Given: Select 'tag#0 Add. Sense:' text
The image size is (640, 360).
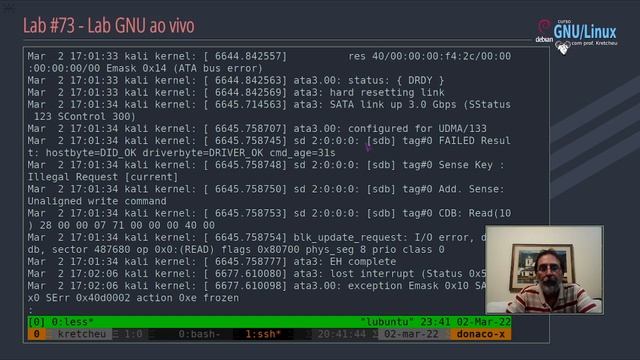Looking at the screenshot, I should click(x=453, y=189).
